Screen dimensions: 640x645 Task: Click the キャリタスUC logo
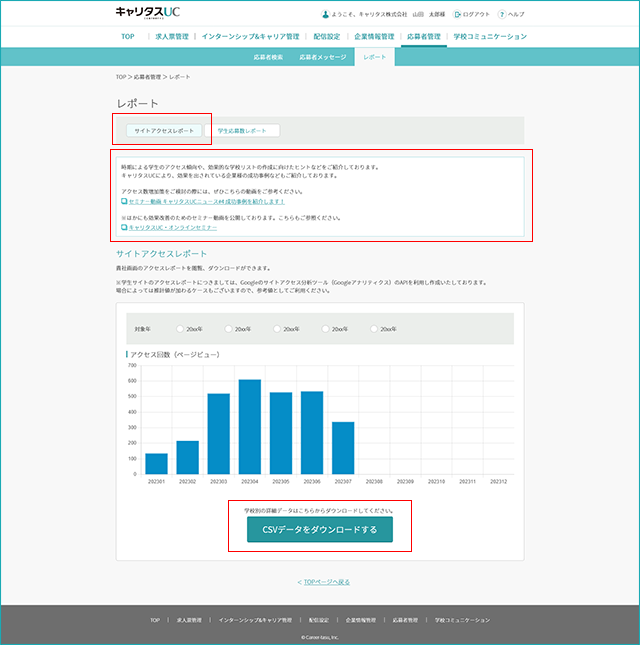click(x=148, y=13)
